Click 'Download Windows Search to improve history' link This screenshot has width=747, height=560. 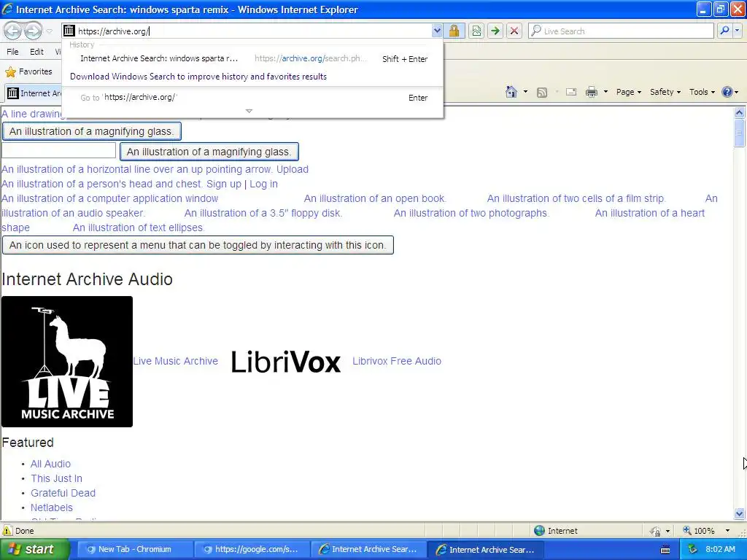coord(198,77)
